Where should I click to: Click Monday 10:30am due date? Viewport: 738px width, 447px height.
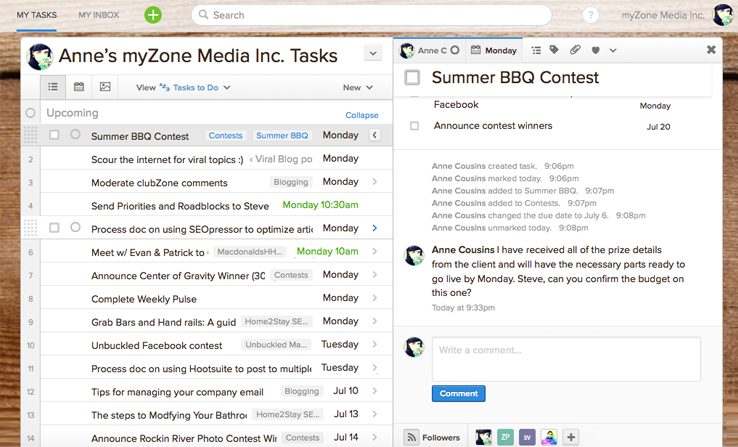click(320, 205)
